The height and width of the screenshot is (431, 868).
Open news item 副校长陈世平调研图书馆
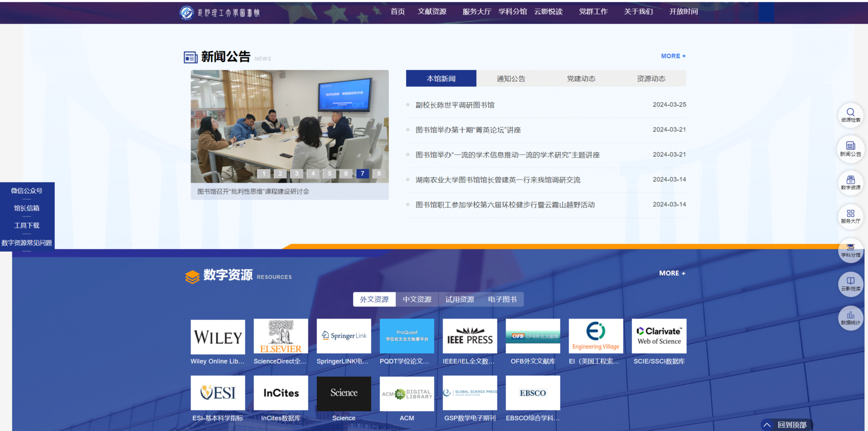[x=455, y=105]
